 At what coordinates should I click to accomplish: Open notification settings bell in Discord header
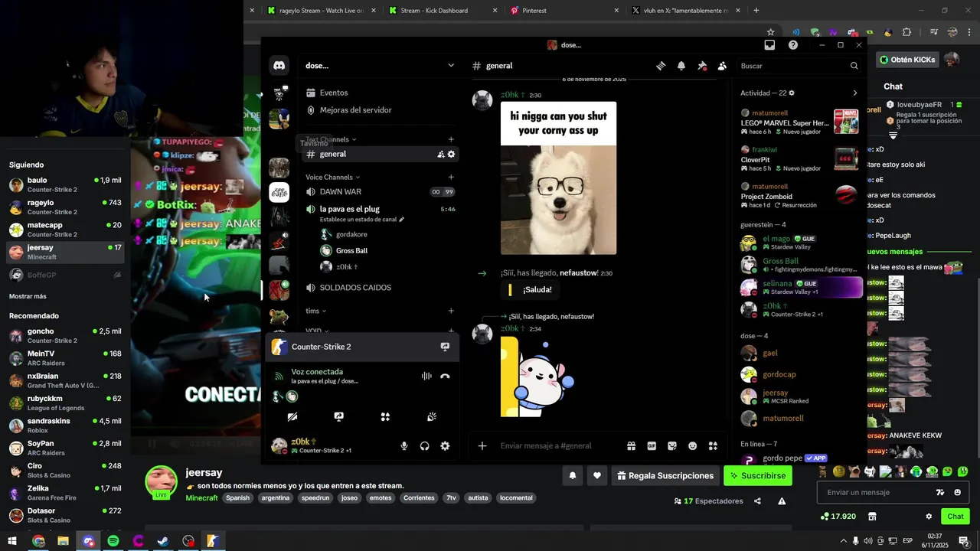[681, 66]
